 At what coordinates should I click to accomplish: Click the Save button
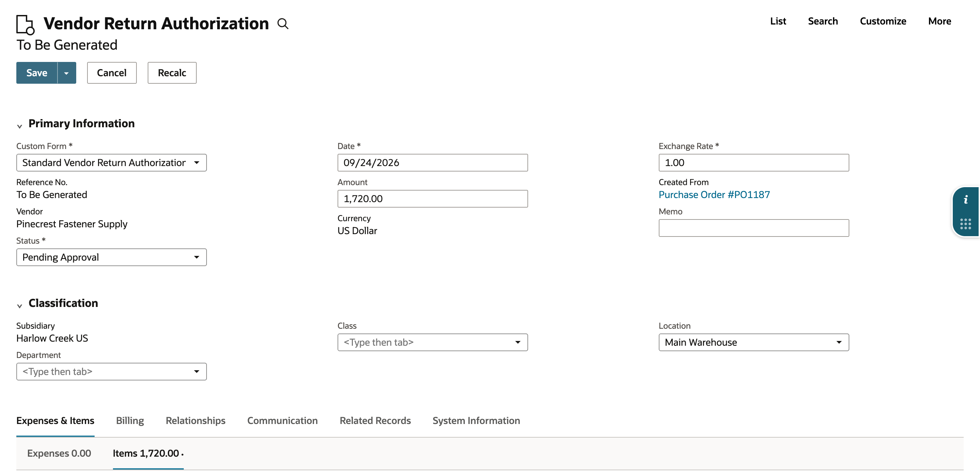click(x=37, y=73)
